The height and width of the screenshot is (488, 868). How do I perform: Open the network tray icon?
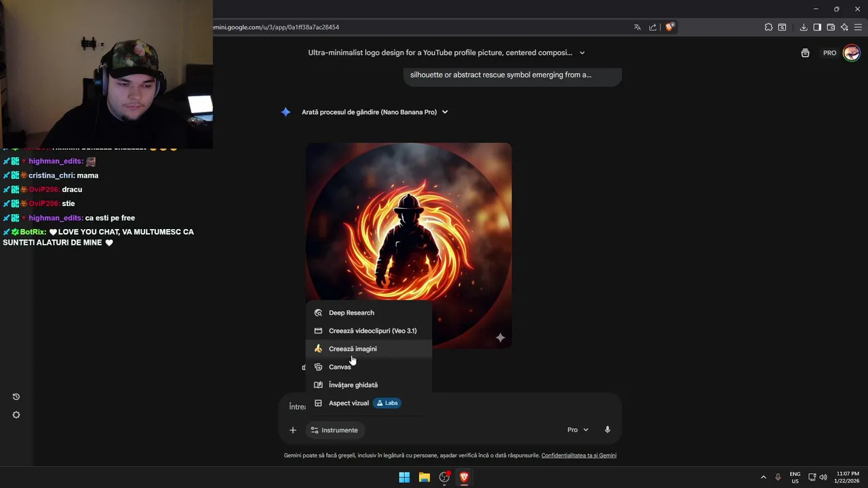(812, 477)
